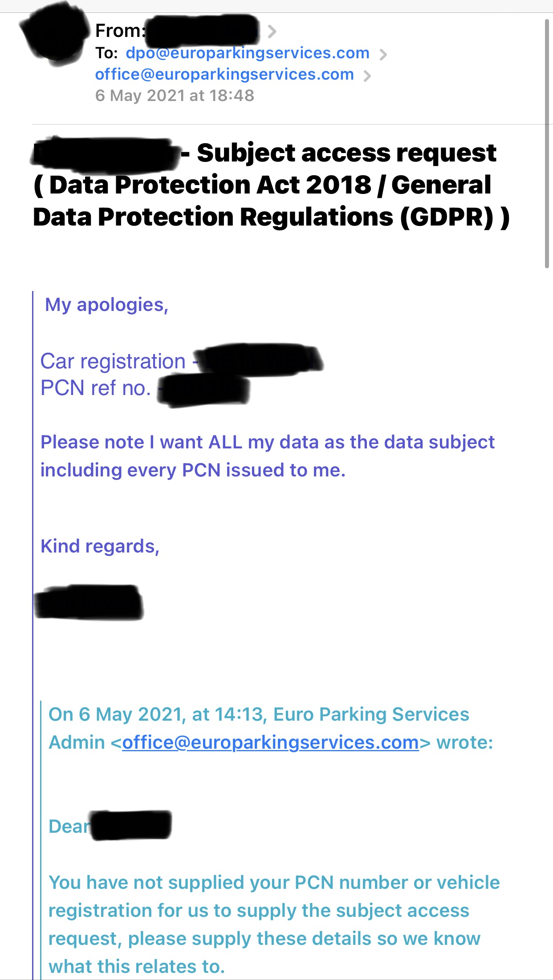Tap the redacted sender name after From
This screenshot has width=553, height=980.
[x=203, y=31]
